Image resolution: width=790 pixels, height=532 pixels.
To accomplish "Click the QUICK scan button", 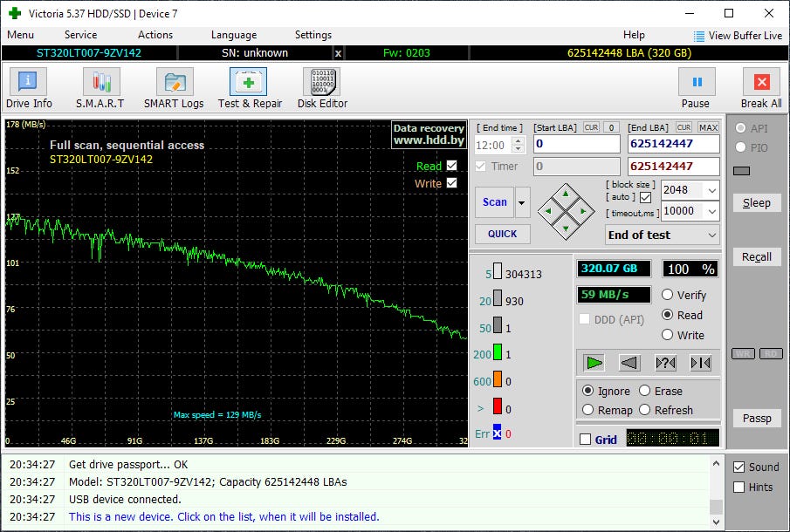I will 502,234.
